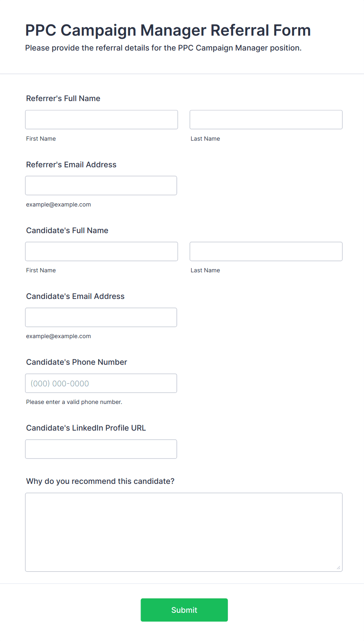Click the "Referrer's Full Name" label
The width and height of the screenshot is (364, 641).
tap(63, 98)
